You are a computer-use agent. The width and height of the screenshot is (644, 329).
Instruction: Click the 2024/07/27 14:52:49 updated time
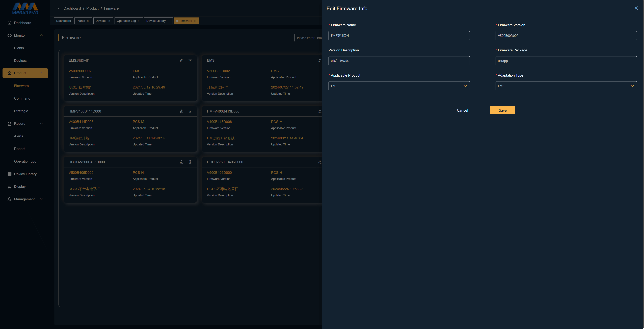[x=287, y=87]
